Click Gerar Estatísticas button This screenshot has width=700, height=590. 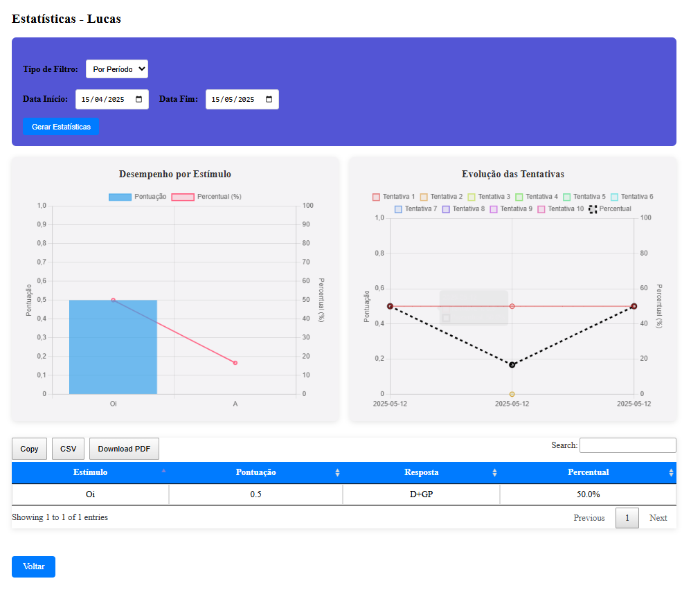tap(61, 127)
